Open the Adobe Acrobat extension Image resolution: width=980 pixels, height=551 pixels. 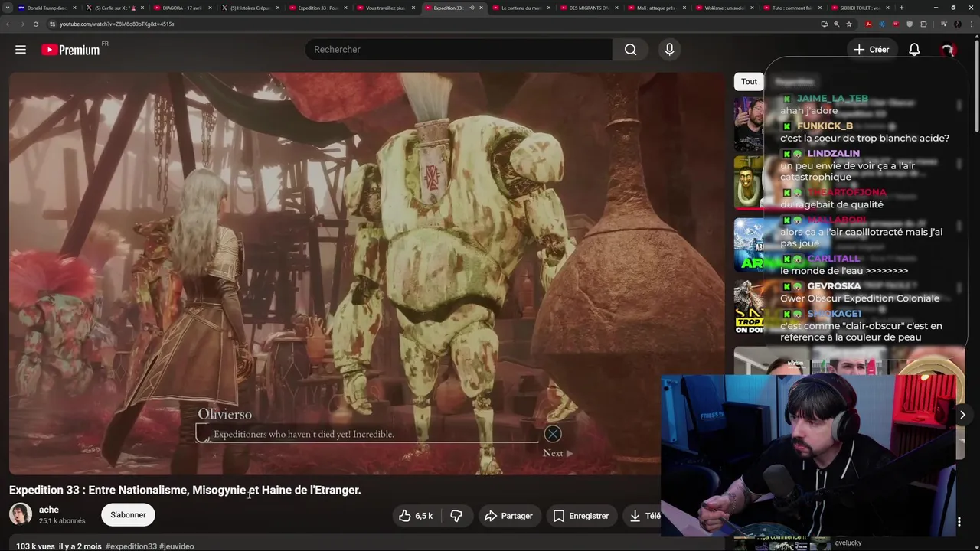[x=867, y=24]
